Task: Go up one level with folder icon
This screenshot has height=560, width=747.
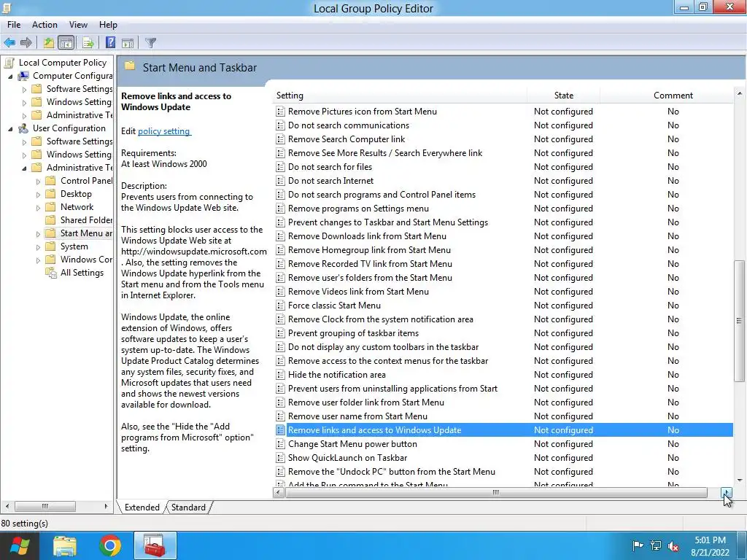Action: pos(49,43)
